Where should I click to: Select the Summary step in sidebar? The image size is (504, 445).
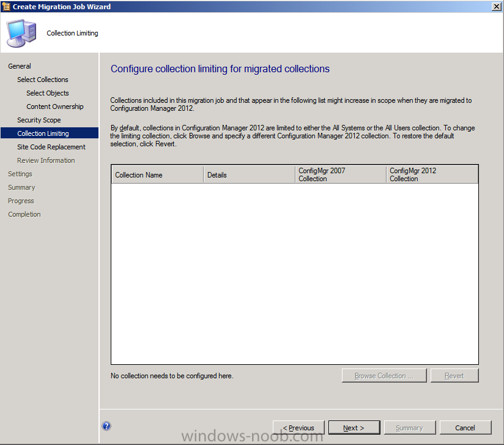point(21,187)
